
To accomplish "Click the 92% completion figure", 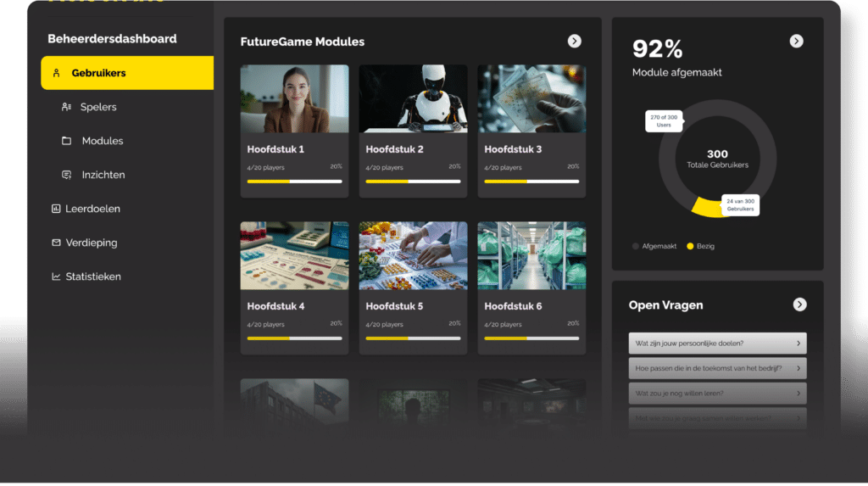I will (657, 48).
